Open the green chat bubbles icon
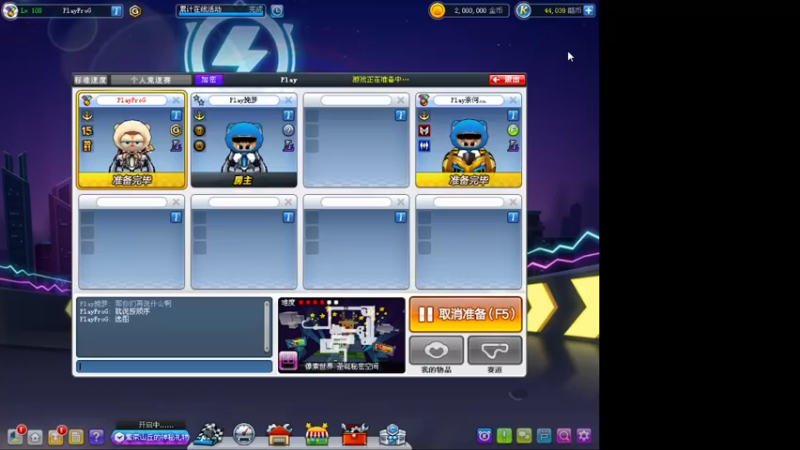This screenshot has width=800, height=450. [524, 436]
